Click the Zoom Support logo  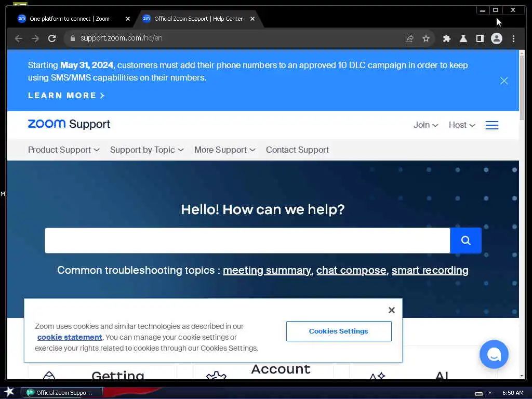click(x=69, y=124)
